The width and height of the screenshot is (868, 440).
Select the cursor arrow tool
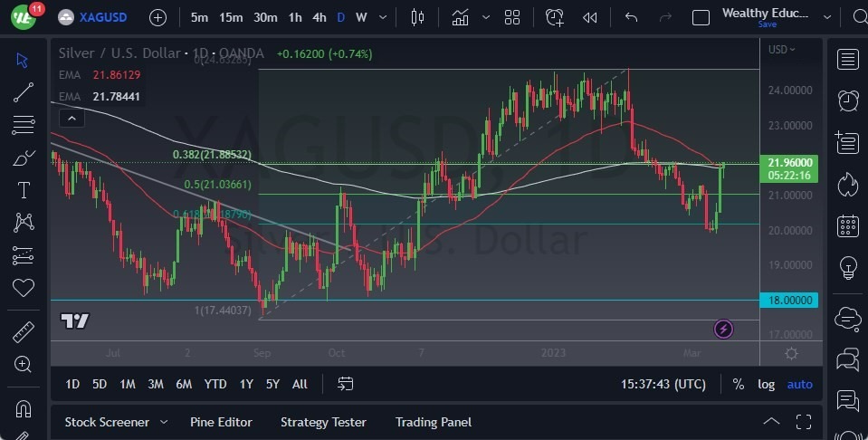(22, 61)
